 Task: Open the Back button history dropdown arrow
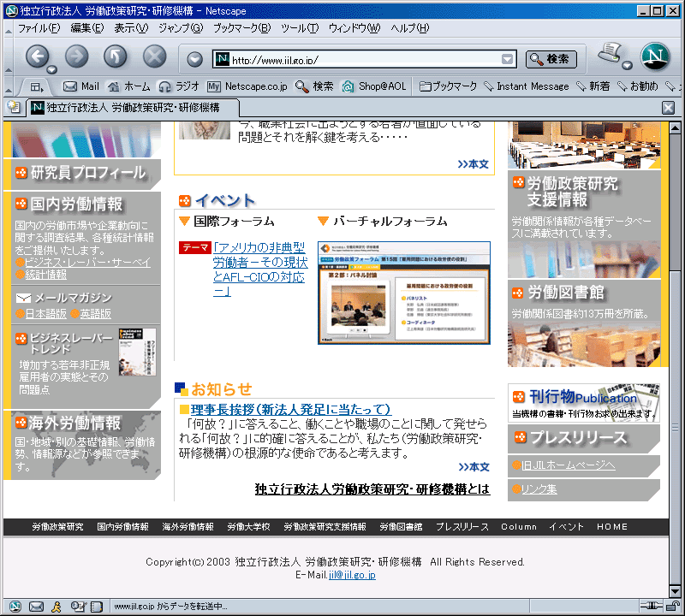click(x=52, y=69)
